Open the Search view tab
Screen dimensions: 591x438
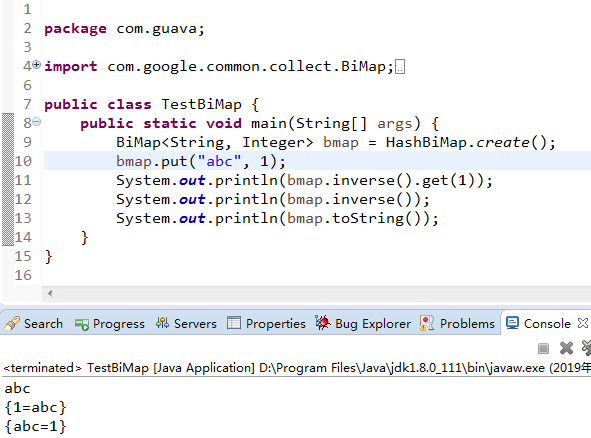pyautogui.click(x=33, y=323)
